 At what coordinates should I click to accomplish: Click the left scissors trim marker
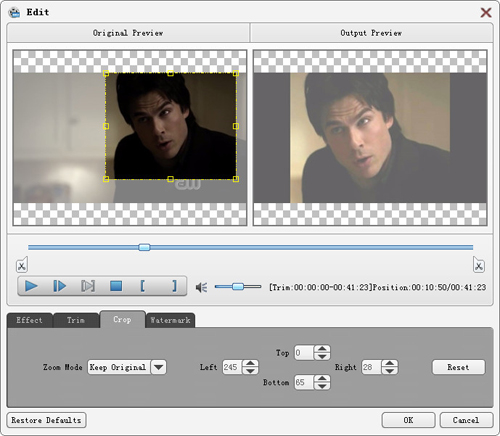22,265
